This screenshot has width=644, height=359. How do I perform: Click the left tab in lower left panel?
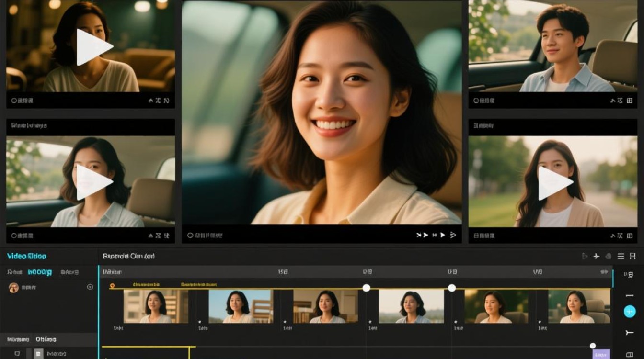18,339
